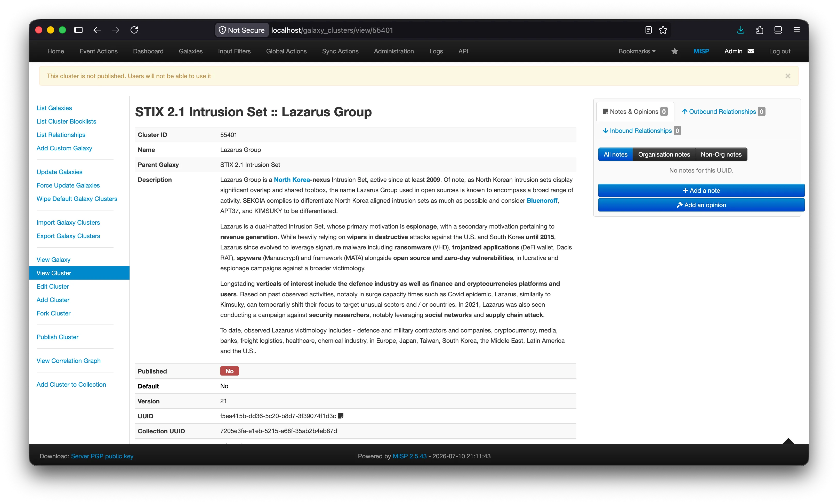Click Force Update Galaxies
The image size is (838, 504).
(x=68, y=185)
